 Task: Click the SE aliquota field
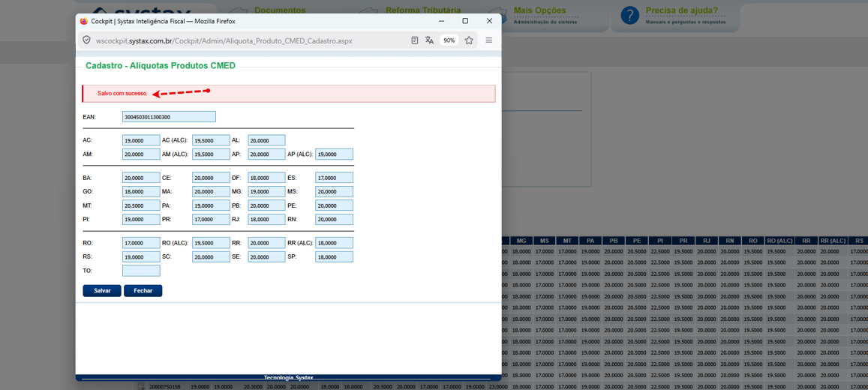(x=267, y=256)
